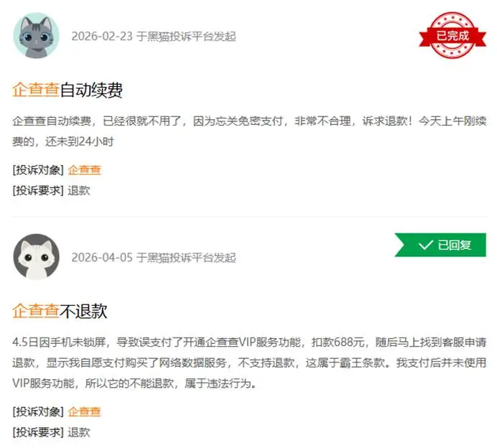Screen dimensions: 497x448
Task: Open the 不退款 complaint title
Action: (x=60, y=311)
